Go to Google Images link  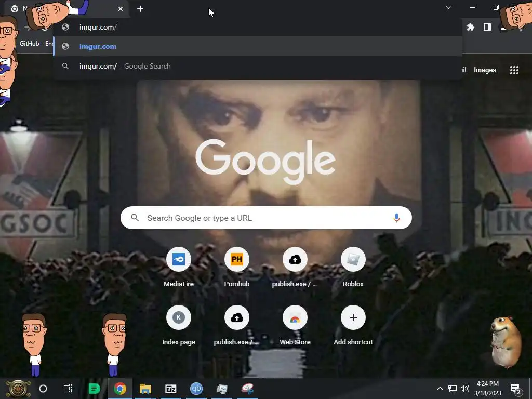[485, 70]
